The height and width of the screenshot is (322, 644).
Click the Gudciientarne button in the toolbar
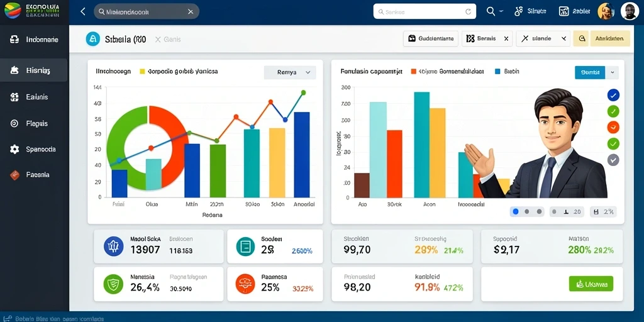[x=431, y=38]
